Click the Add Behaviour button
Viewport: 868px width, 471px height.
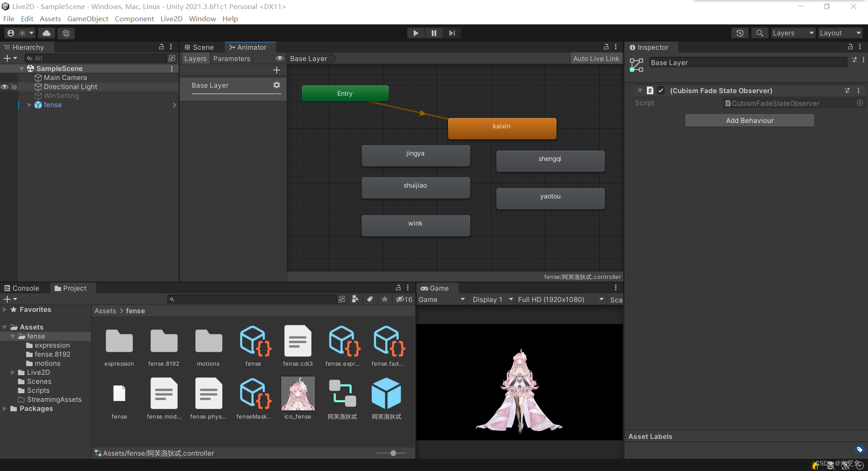(750, 120)
